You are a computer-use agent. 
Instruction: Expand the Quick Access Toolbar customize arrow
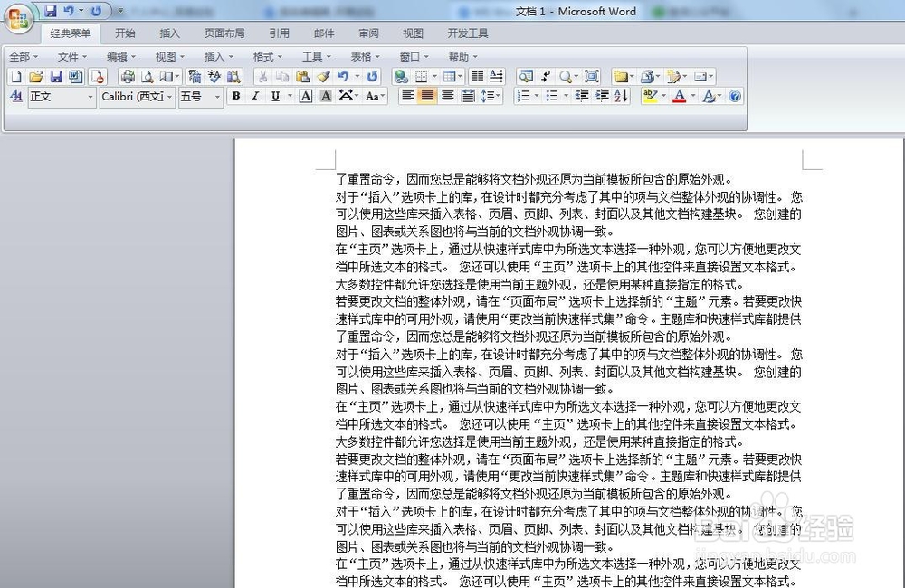(120, 11)
